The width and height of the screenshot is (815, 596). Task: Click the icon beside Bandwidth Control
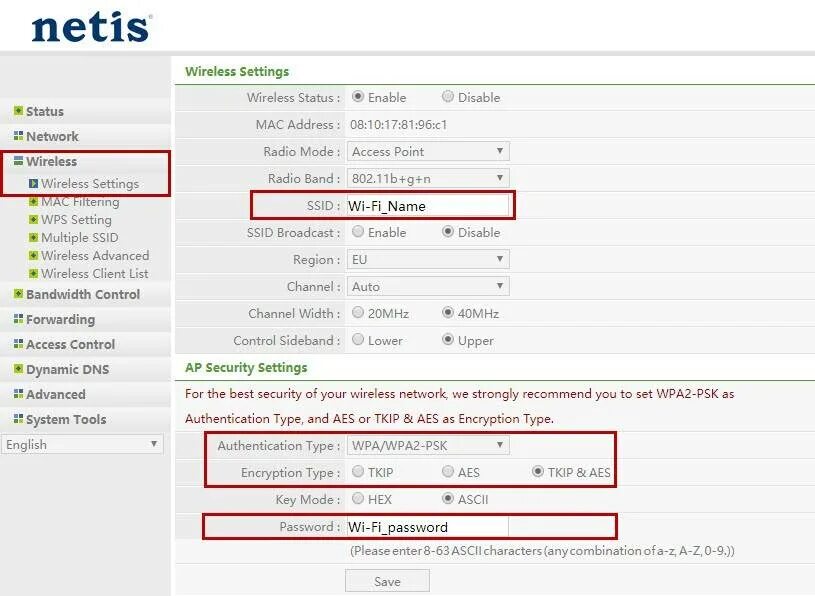click(18, 294)
